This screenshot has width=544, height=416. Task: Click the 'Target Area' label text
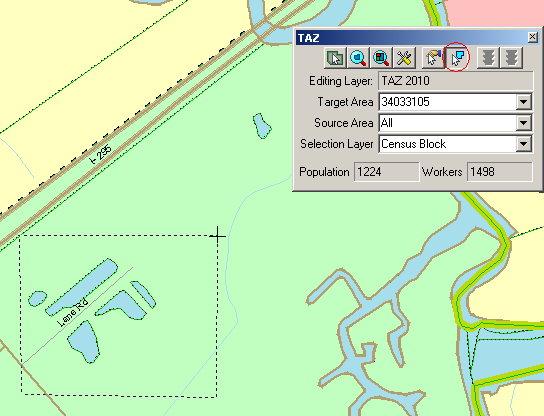click(x=345, y=102)
